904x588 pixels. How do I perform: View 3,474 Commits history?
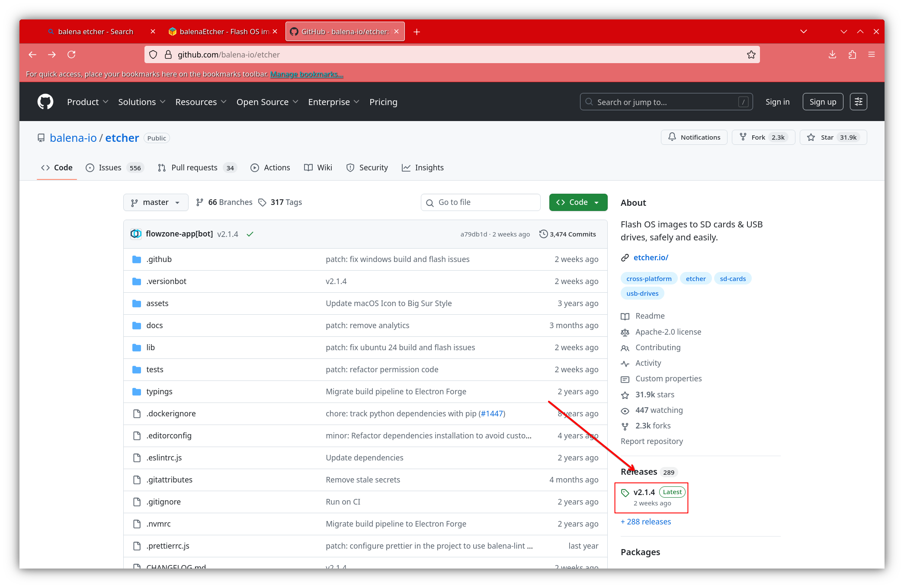pos(567,234)
